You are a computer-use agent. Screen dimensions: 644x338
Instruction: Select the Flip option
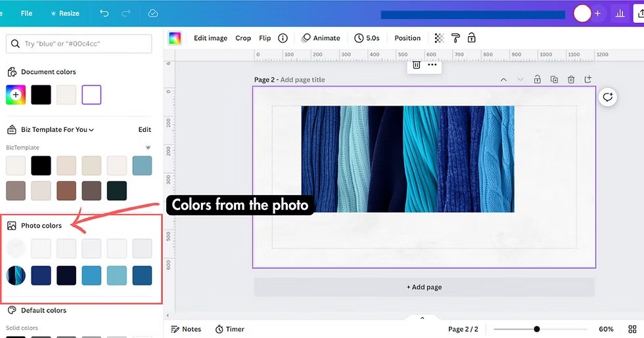coord(265,38)
